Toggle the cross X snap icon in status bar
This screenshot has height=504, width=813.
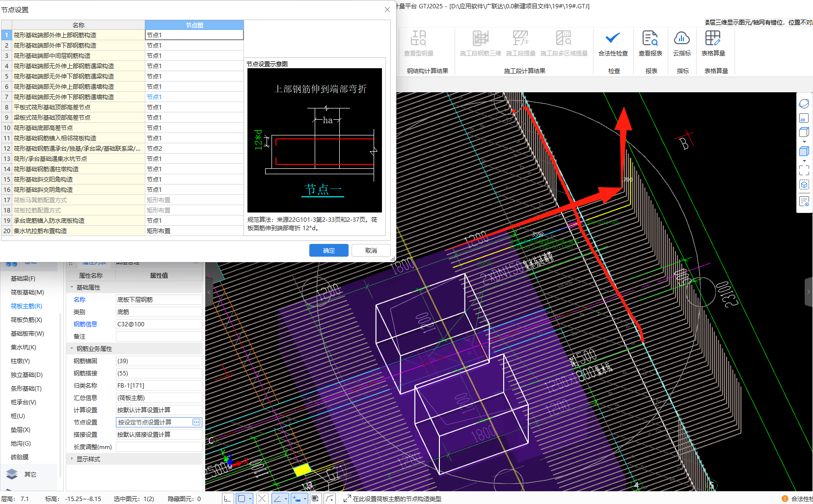(x=262, y=499)
